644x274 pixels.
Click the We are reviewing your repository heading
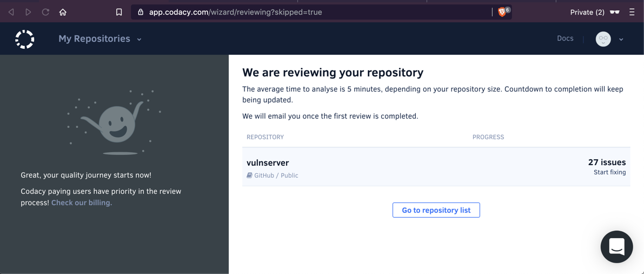(333, 73)
